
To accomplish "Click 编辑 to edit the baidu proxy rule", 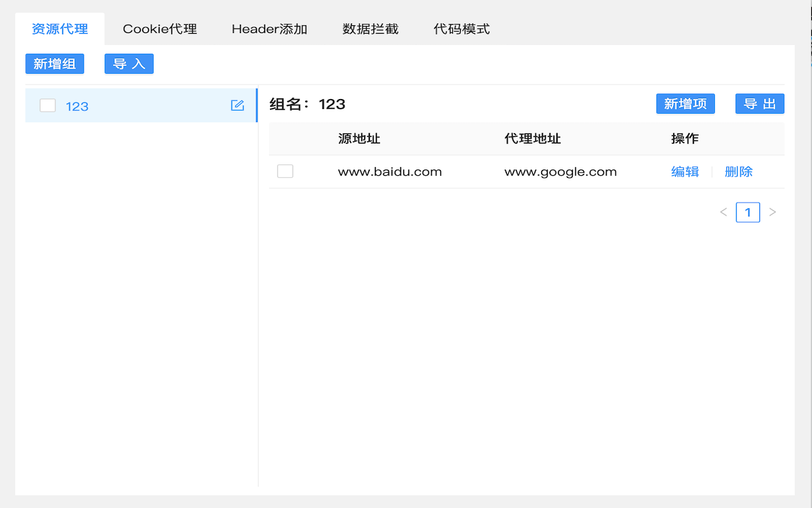I will click(685, 171).
